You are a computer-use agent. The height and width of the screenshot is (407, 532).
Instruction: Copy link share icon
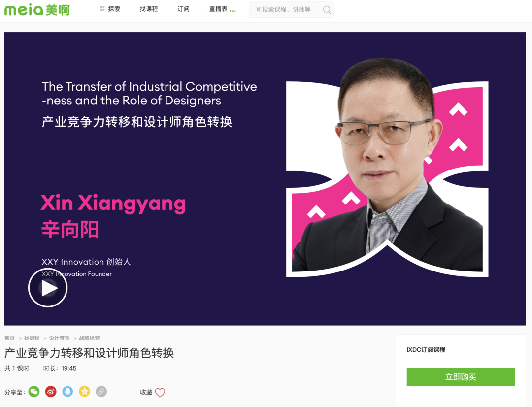click(x=101, y=392)
